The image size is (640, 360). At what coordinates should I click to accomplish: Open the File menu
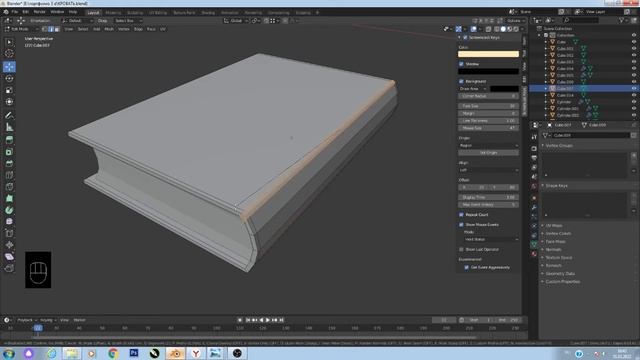(x=15, y=12)
